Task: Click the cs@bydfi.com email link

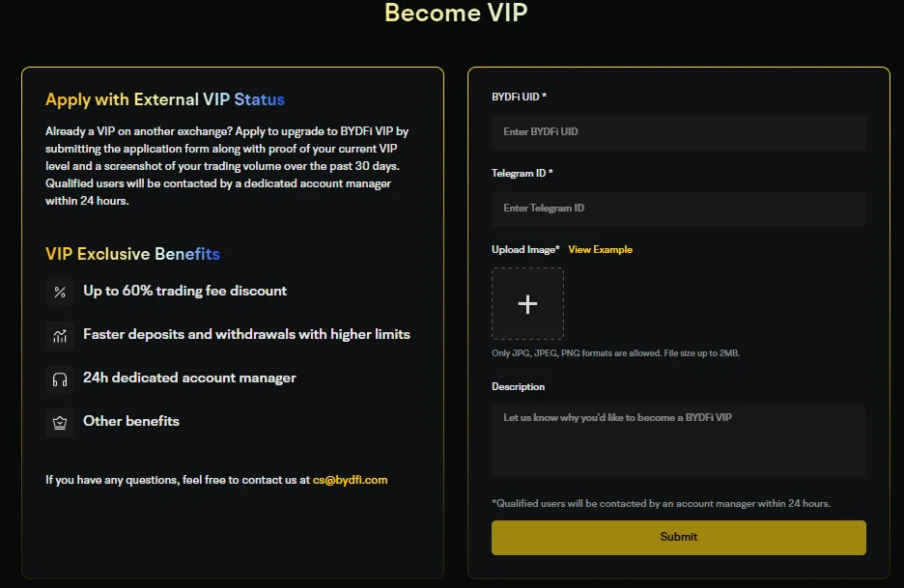Action: (x=350, y=480)
